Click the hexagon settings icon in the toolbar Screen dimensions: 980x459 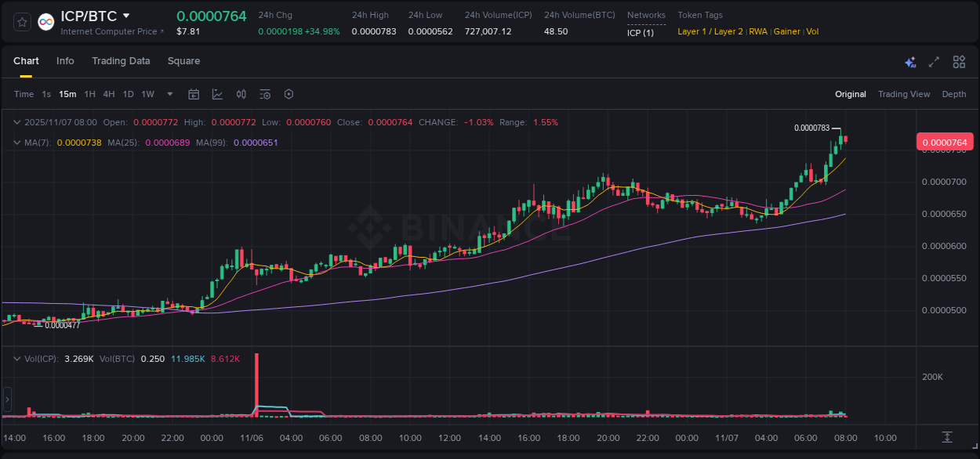(x=289, y=94)
